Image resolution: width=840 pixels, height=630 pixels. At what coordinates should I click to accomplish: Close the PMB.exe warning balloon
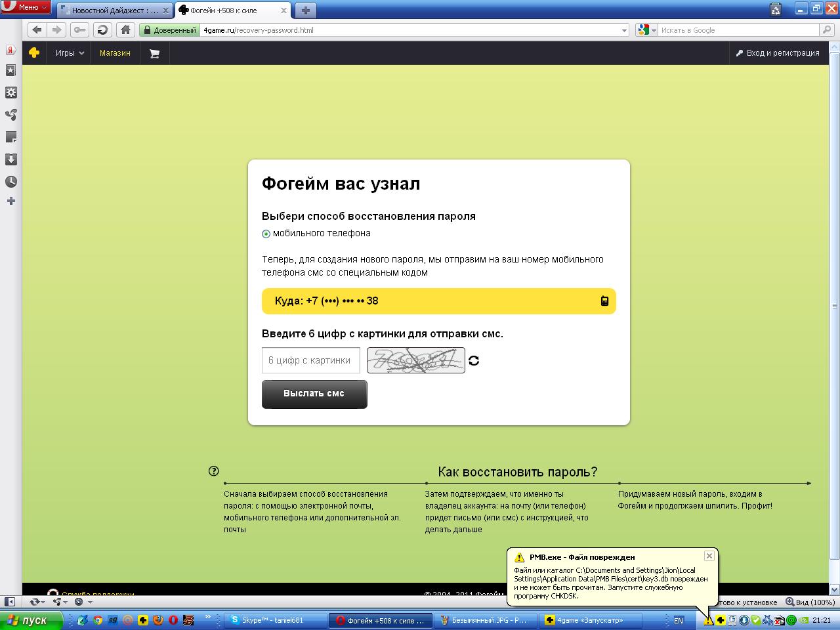[x=709, y=556]
